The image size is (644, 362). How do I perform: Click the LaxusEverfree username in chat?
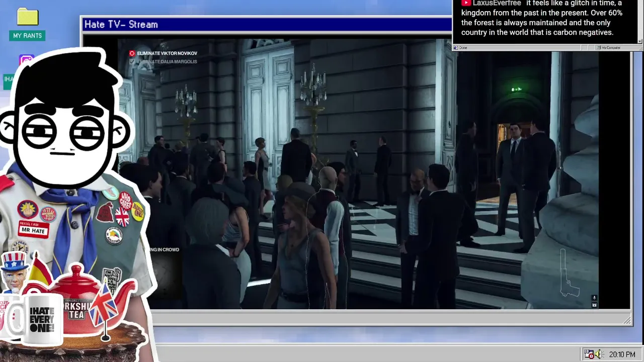pos(497,3)
